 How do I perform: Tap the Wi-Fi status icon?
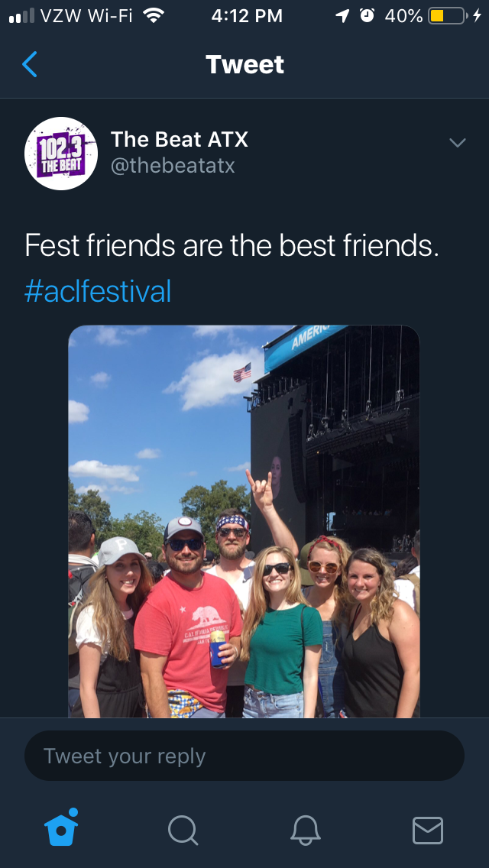coord(154,16)
